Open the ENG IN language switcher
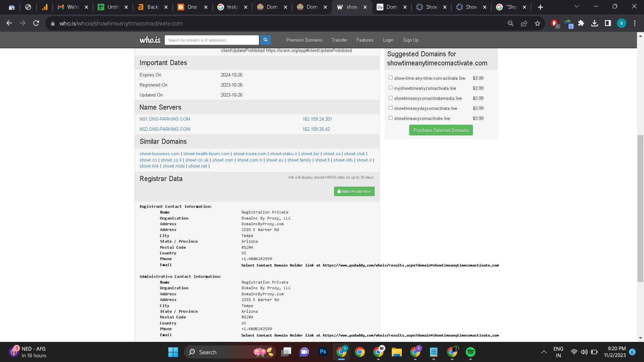 click(558, 352)
